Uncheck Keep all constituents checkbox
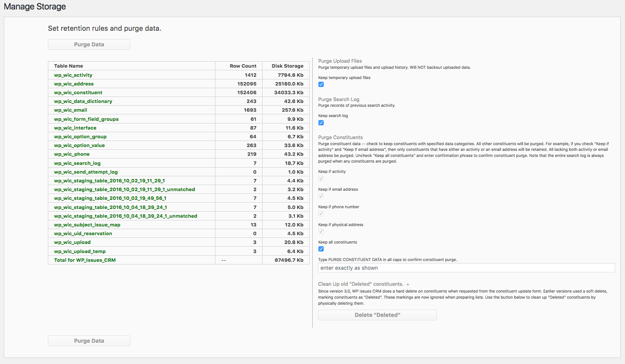Viewport: 625px width, 364px height. pos(321,249)
